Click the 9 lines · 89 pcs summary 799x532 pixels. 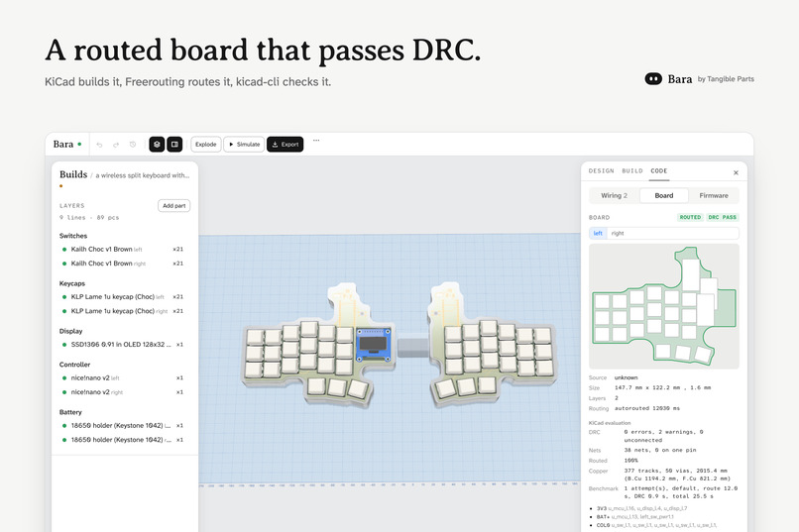tap(89, 217)
